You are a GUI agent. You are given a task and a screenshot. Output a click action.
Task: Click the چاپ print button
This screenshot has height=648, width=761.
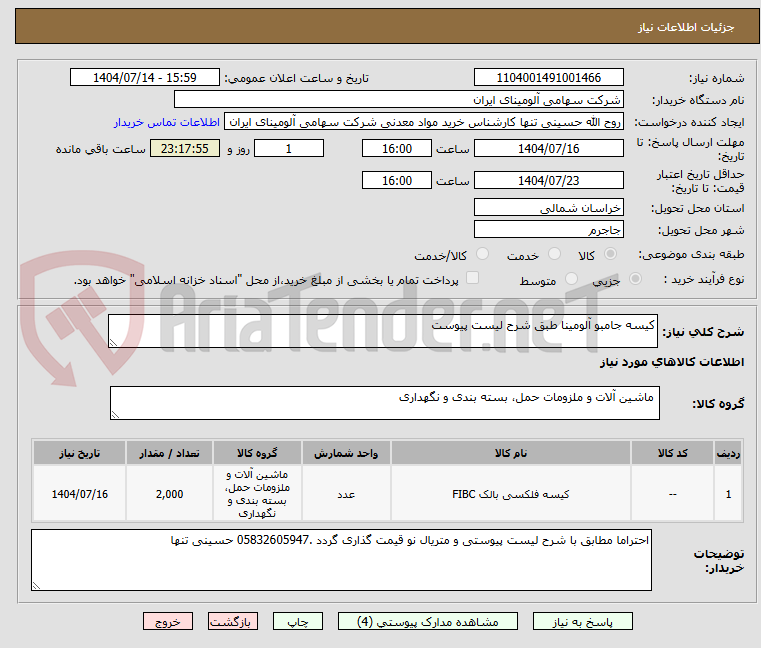click(x=298, y=621)
